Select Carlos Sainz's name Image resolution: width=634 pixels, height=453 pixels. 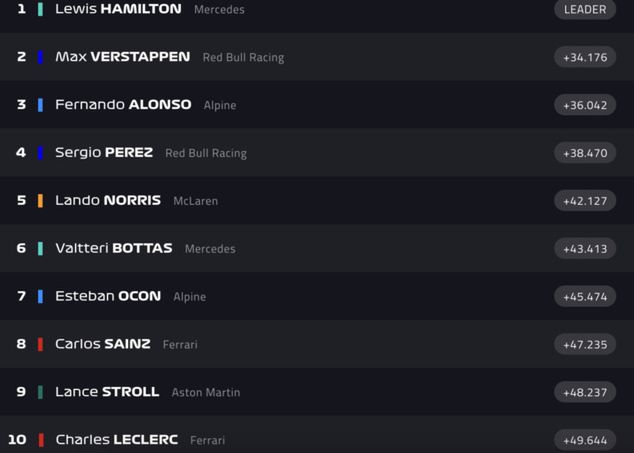[102, 344]
